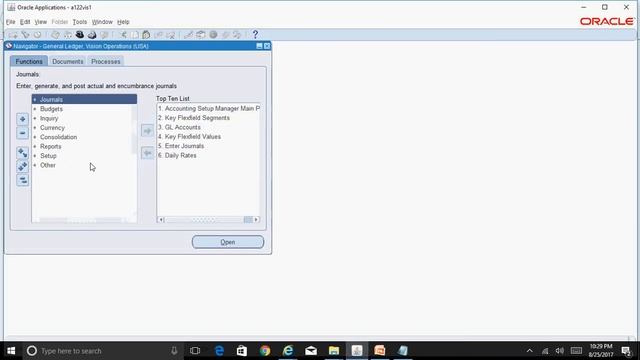Click the Collapse minus button beside the tree
640x360 pixels.
pyautogui.click(x=22, y=133)
